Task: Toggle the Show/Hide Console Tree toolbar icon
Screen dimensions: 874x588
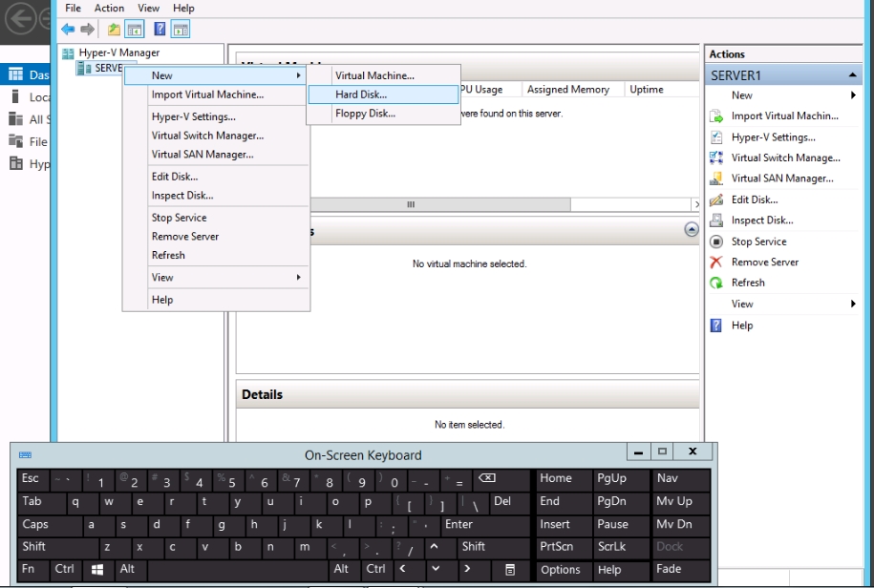Action: [135, 29]
